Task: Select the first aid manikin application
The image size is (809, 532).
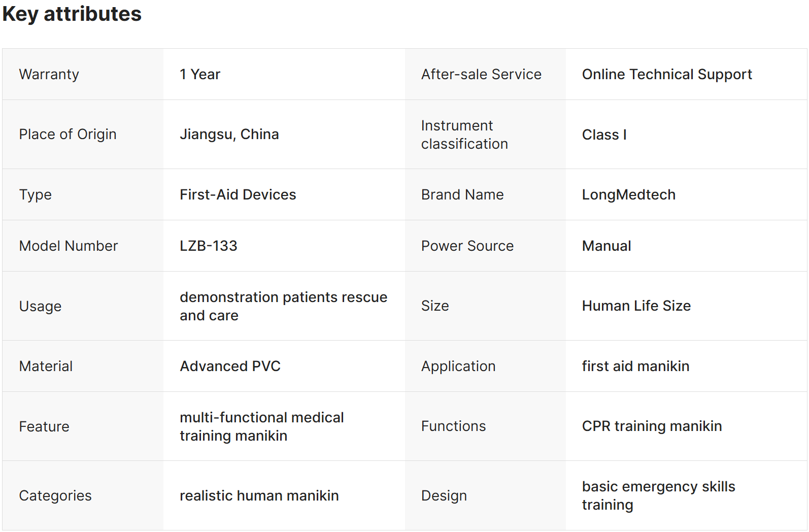Action: coord(635,367)
